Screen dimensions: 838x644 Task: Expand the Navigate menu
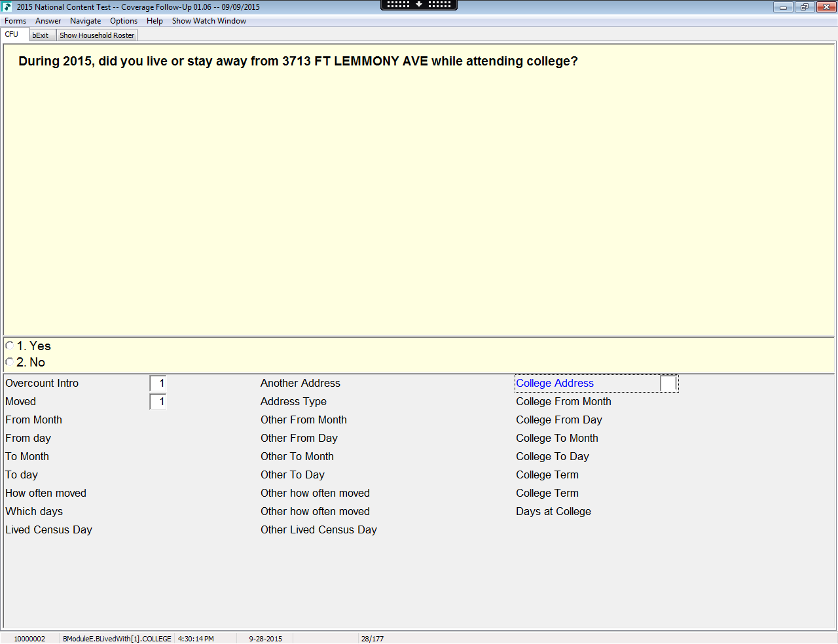click(x=85, y=21)
